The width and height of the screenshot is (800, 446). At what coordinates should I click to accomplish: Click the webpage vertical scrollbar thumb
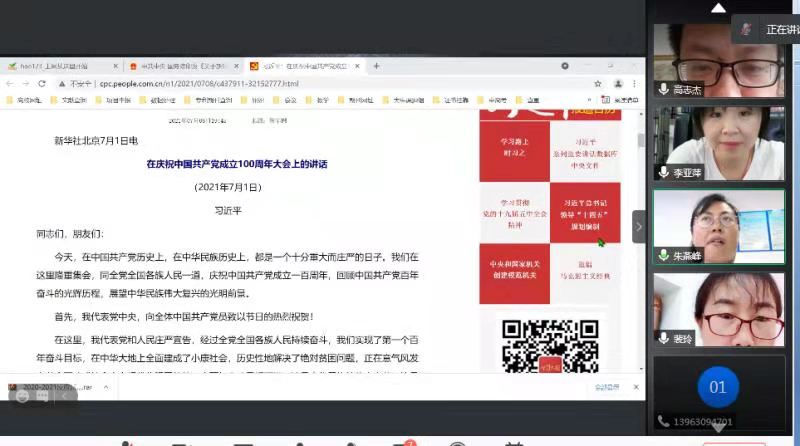tap(641, 140)
